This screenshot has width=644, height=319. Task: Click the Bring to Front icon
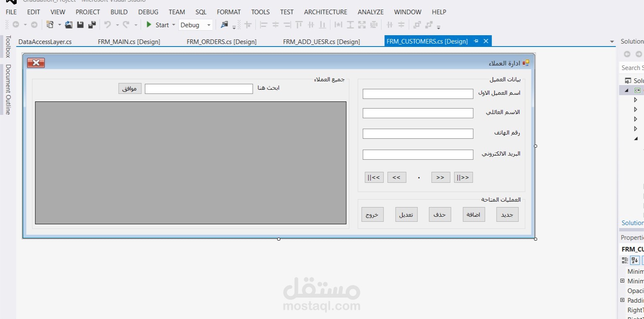[x=417, y=25]
